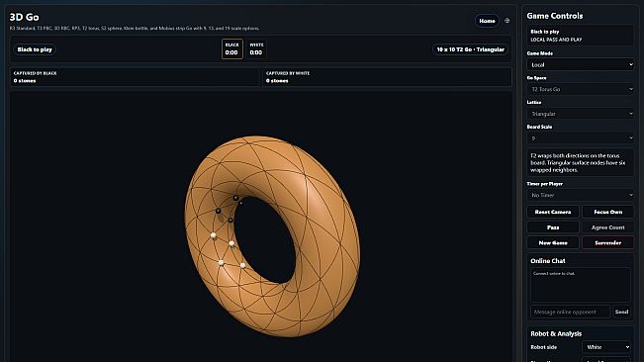Screen dimensions: 644x362
Task: Click the Black to play status pill
Action: point(35,49)
